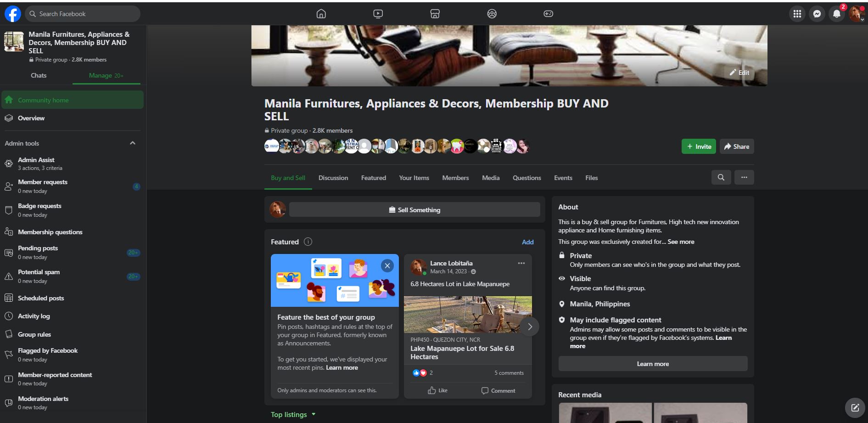Click the Share button

tap(737, 147)
